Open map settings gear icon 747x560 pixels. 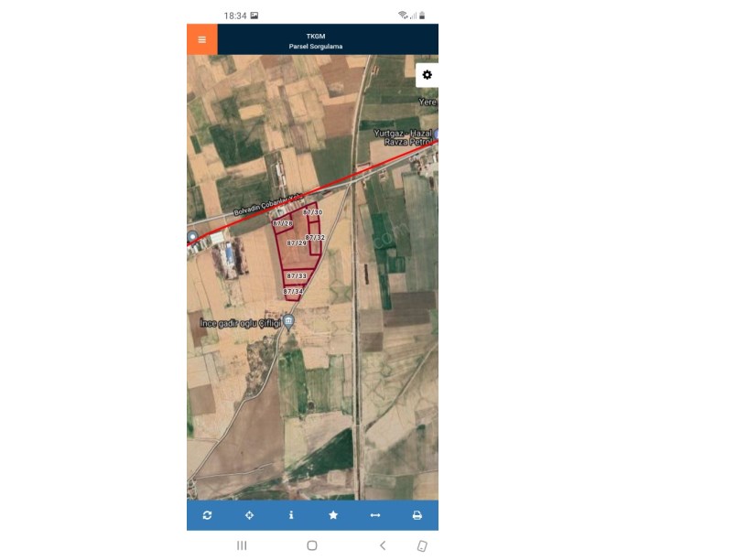pos(427,75)
